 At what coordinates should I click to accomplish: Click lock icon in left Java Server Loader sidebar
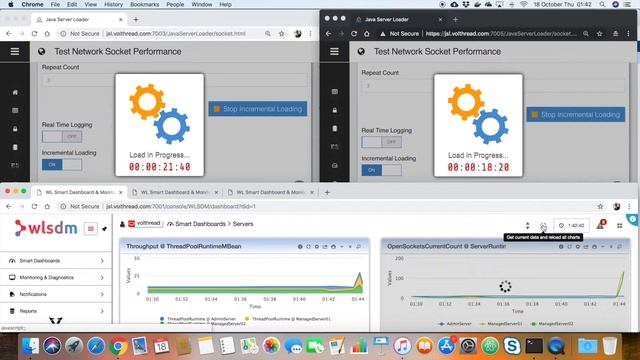tap(15, 129)
